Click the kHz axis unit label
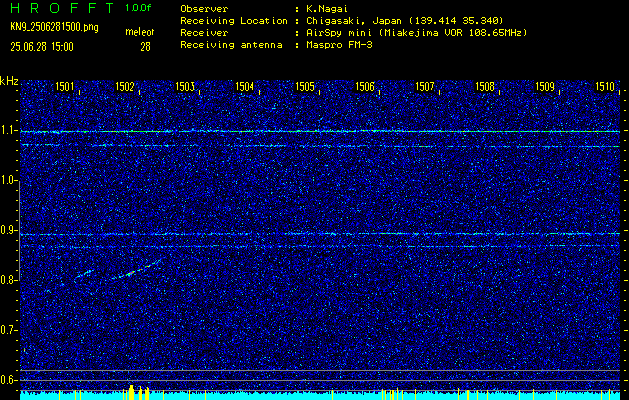Screen dimensions: 629x400 point(9,81)
